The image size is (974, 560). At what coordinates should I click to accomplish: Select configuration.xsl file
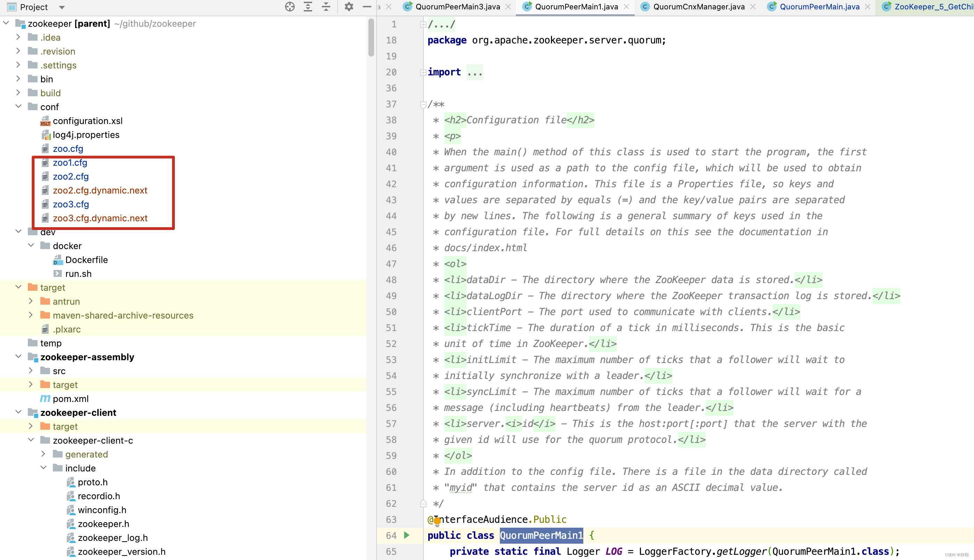87,121
